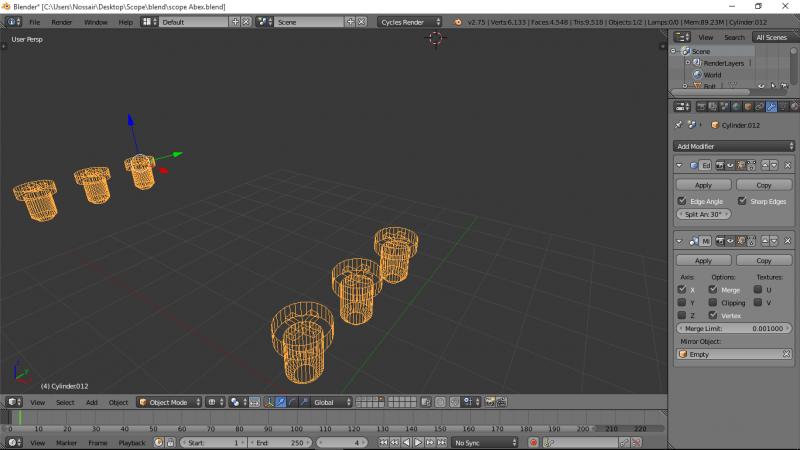This screenshot has height=450, width=800.
Task: Enable the Clipping option checkbox
Action: (713, 302)
